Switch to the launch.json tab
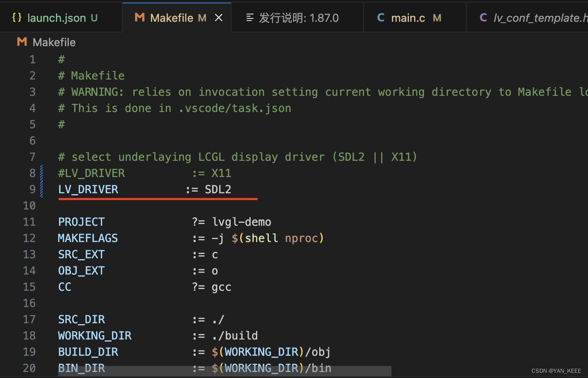588x378 pixels. tap(61, 18)
